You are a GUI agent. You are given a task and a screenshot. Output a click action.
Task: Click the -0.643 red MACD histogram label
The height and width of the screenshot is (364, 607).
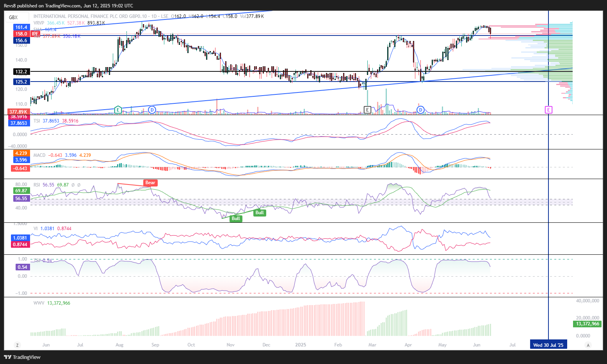(20, 169)
